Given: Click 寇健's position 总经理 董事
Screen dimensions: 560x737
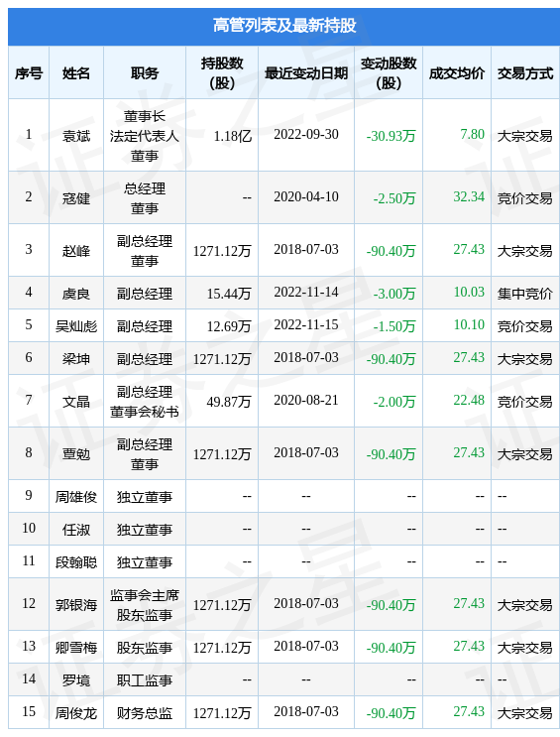Looking at the screenshot, I should point(145,198).
